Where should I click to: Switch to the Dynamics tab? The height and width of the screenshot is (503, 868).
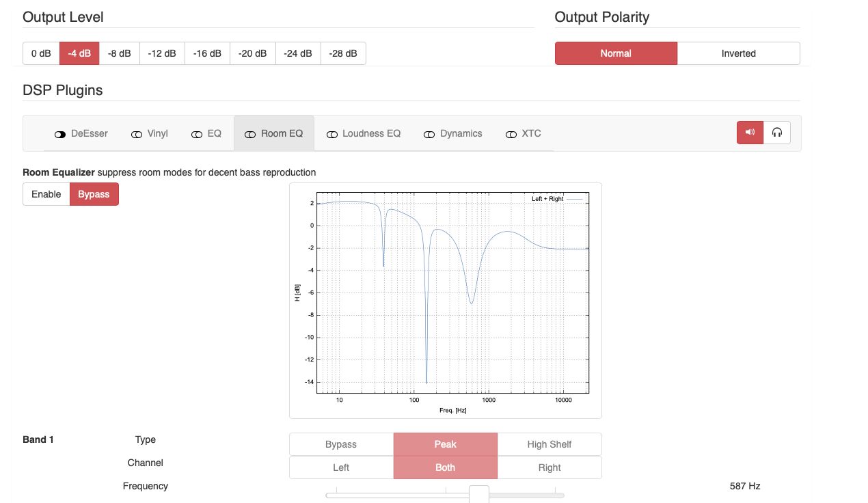point(453,133)
